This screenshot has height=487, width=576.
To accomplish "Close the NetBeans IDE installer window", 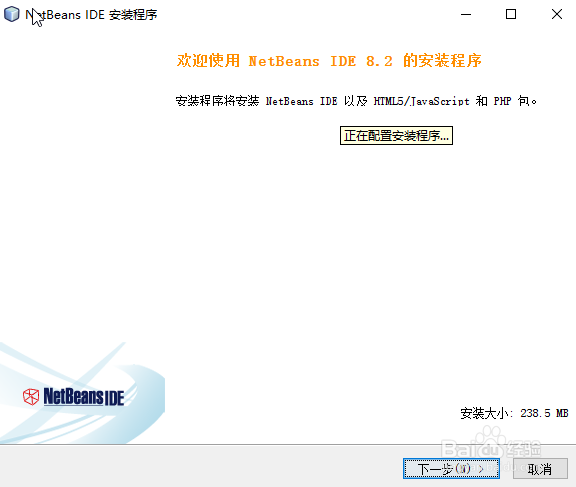I will click(557, 14).
